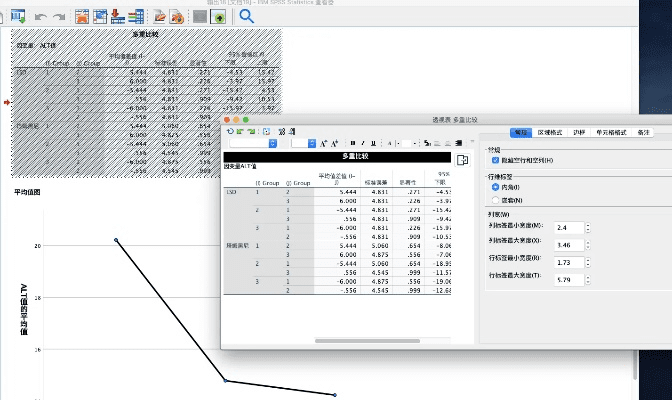Click the column label minimum width field

[567, 227]
